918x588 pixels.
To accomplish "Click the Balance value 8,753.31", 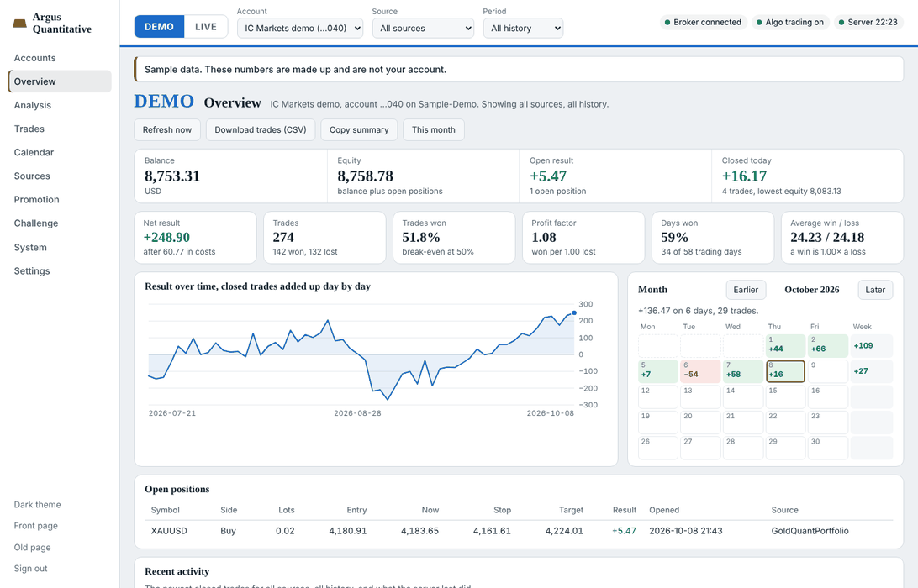I will coord(172,176).
